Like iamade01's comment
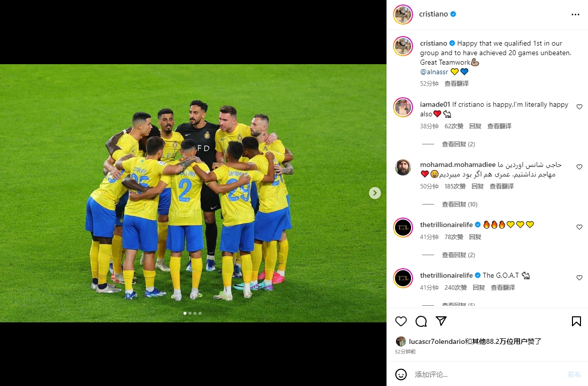 [579, 107]
